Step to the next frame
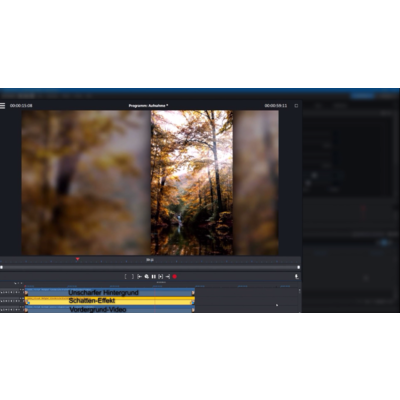 [x=161, y=277]
